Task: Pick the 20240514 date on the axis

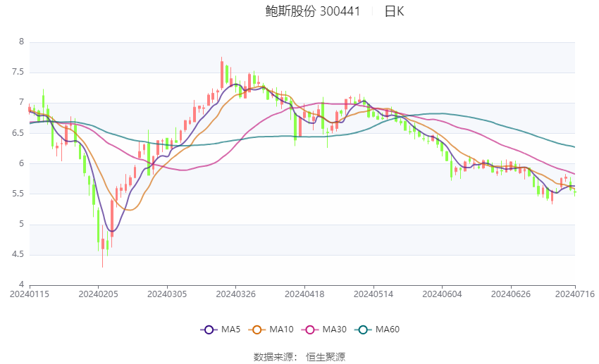Action: click(373, 293)
